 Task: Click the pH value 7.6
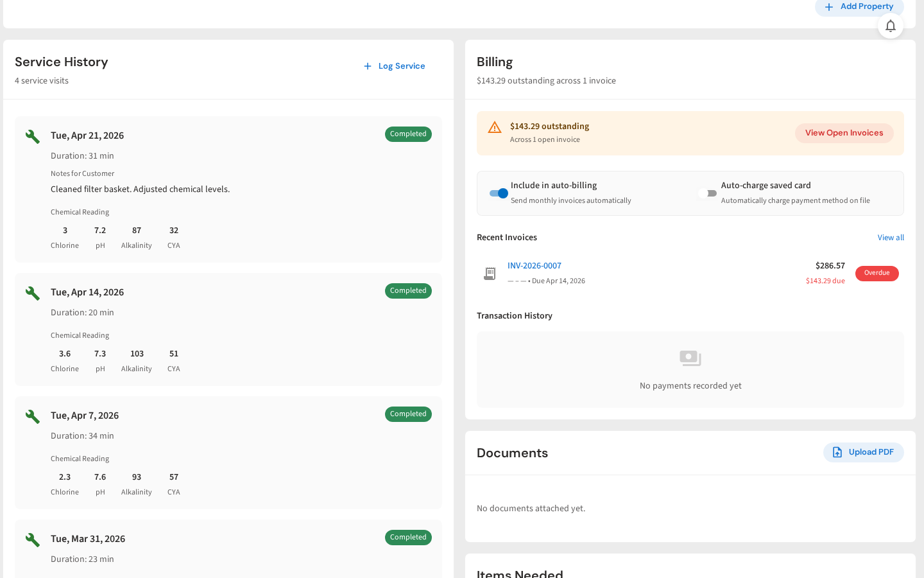[x=100, y=477]
